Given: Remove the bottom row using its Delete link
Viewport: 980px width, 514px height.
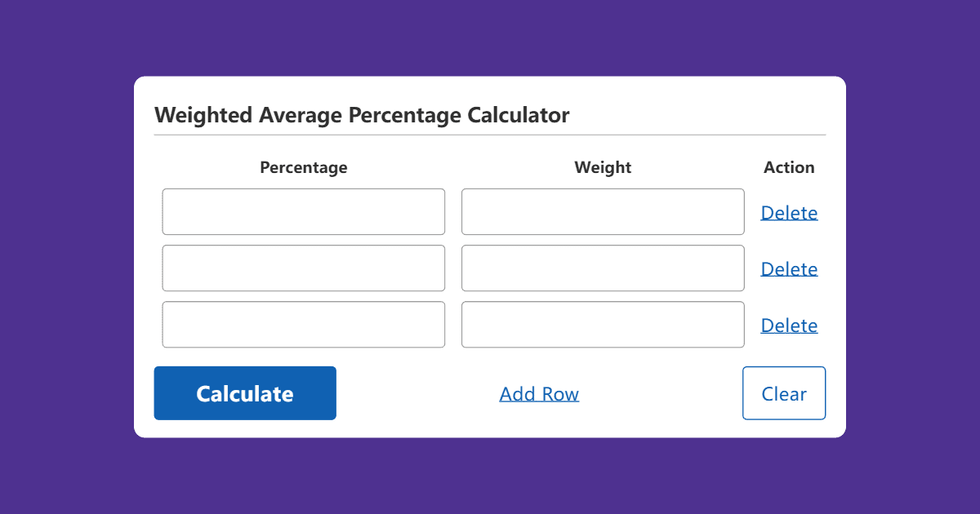Looking at the screenshot, I should coord(789,325).
